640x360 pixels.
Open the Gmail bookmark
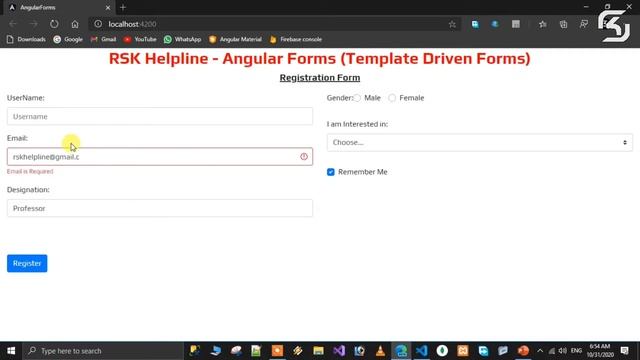[104, 39]
